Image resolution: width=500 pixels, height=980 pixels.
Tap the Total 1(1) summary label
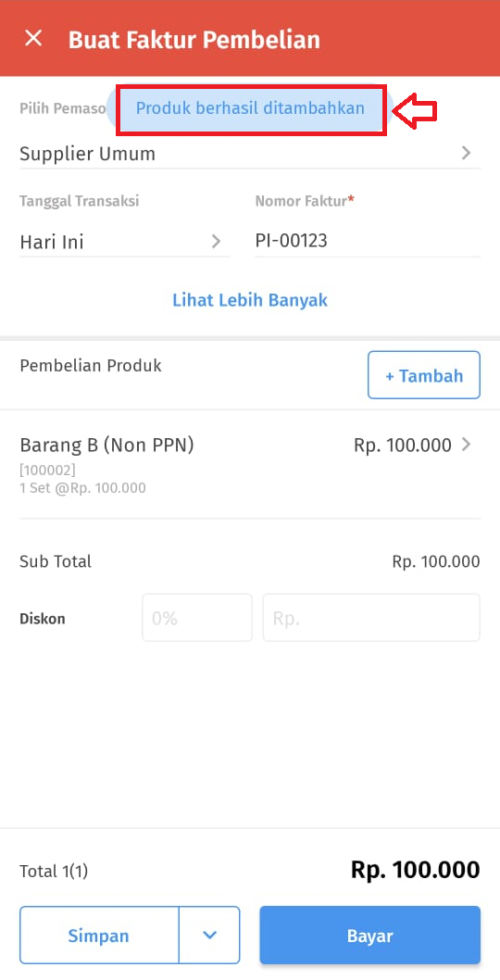click(54, 872)
